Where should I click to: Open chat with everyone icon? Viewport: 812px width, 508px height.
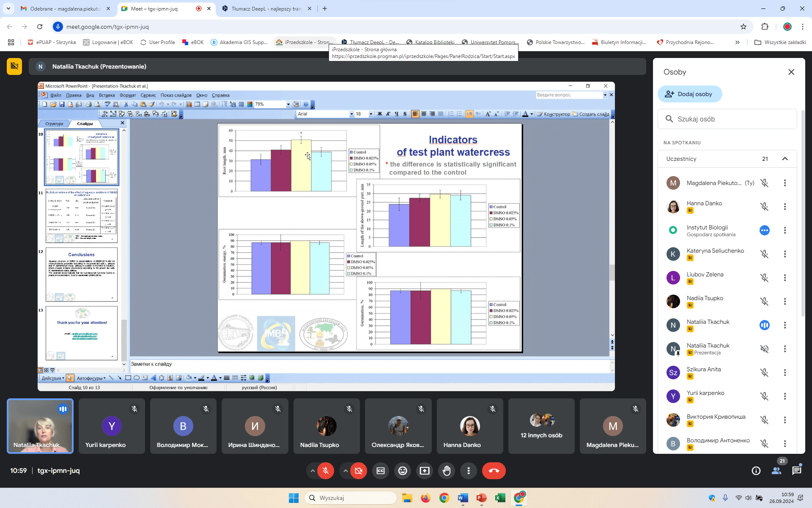point(797,471)
